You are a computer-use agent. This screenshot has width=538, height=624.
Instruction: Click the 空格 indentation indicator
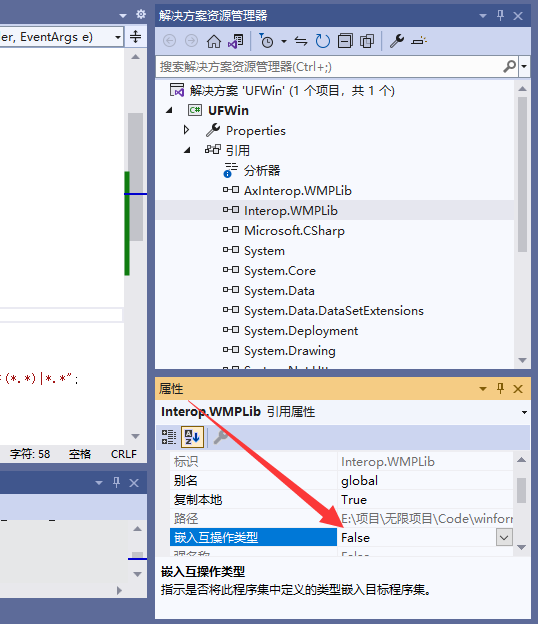[x=80, y=454]
